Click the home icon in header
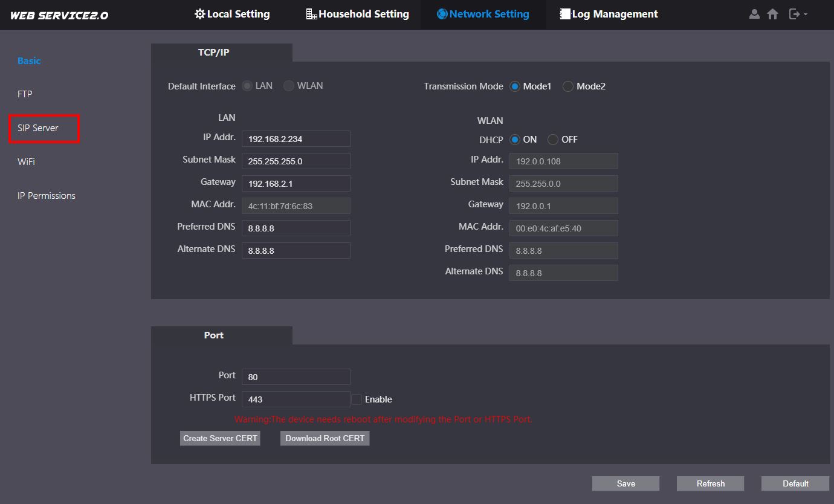The image size is (834, 504). pos(772,14)
